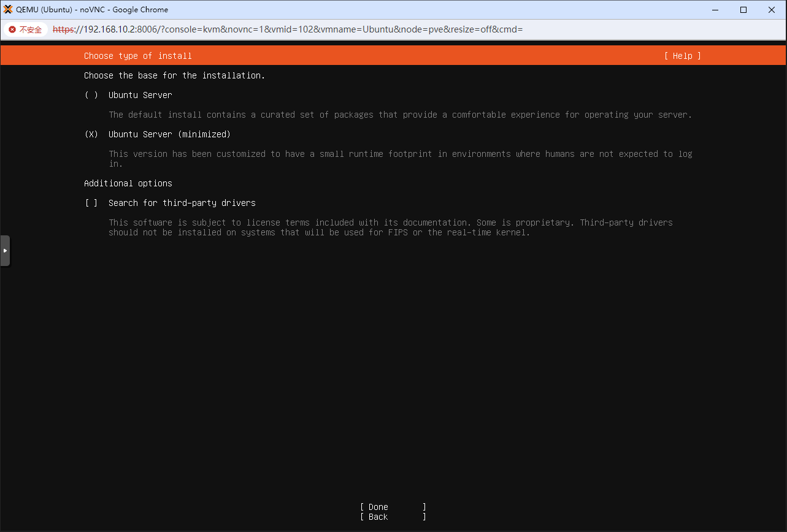Viewport: 787px width, 532px height.
Task: Select Ubuntu Server (minimized) radio option
Action: (x=91, y=134)
